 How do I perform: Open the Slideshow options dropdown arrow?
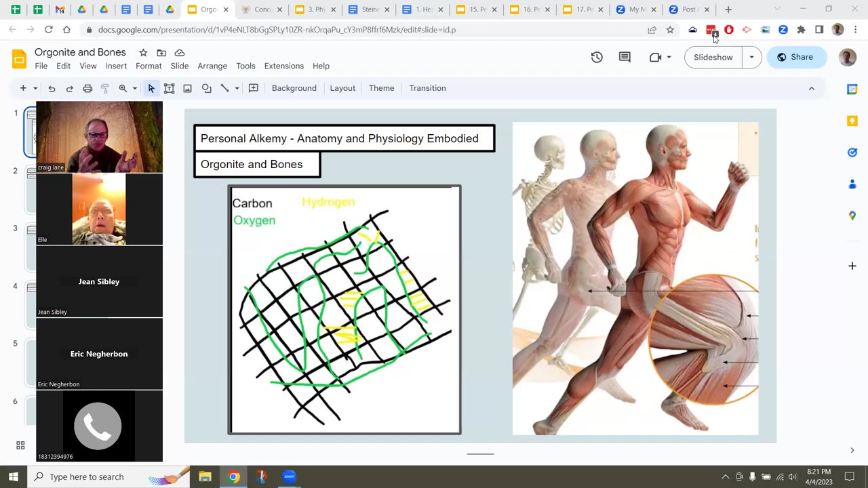point(751,57)
